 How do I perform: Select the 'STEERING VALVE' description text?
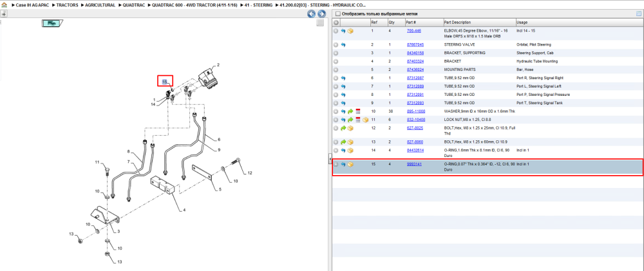(459, 45)
